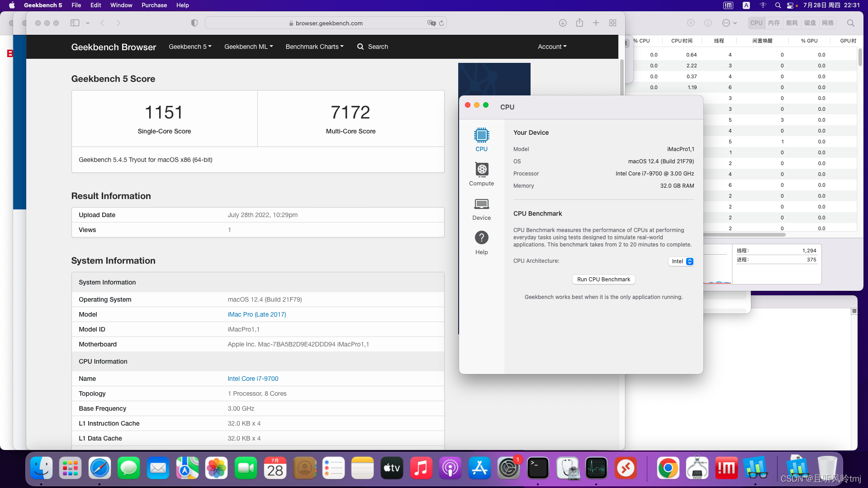The height and width of the screenshot is (488, 868).
Task: Switch to Activity Monitor 能耗 tab
Action: (x=792, y=23)
